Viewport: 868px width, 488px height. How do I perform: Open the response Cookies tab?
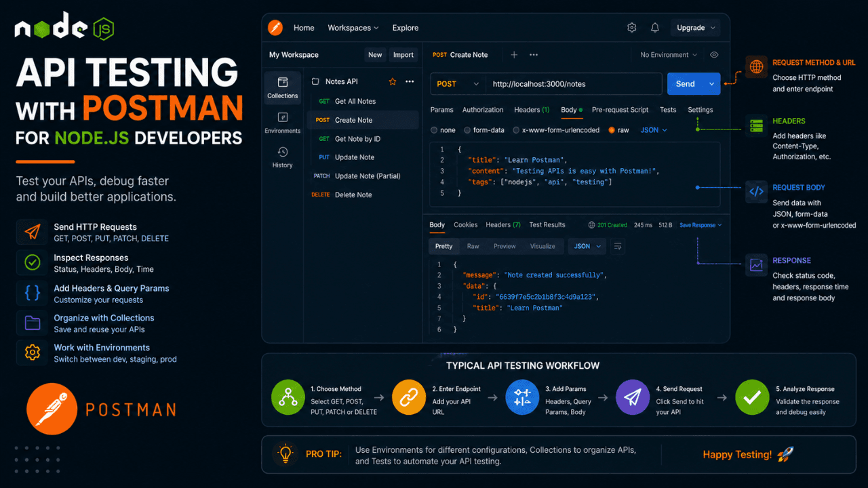pyautogui.click(x=466, y=225)
